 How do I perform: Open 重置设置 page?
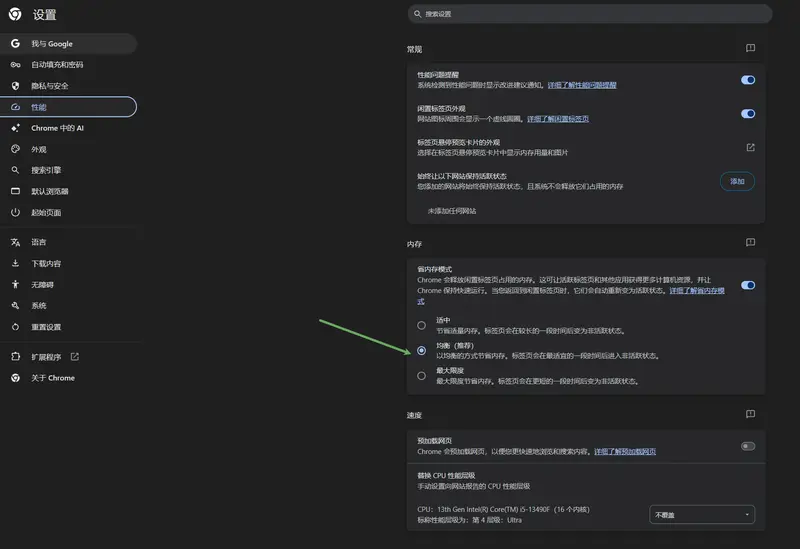point(68,327)
